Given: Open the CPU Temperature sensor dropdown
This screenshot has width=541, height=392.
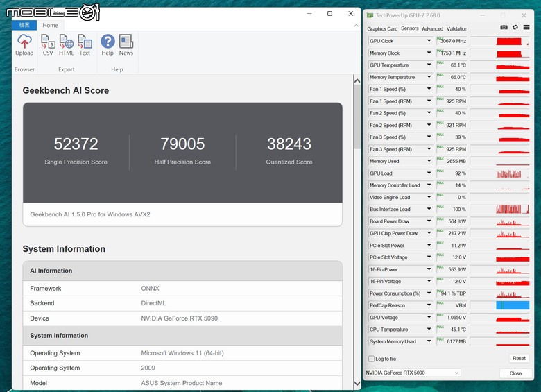Looking at the screenshot, I should pos(429,329).
